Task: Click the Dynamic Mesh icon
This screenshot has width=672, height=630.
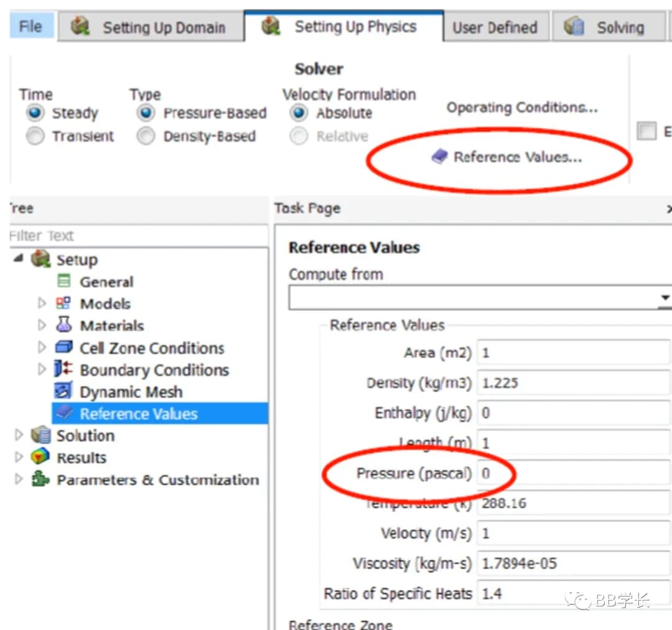Action: (63, 392)
